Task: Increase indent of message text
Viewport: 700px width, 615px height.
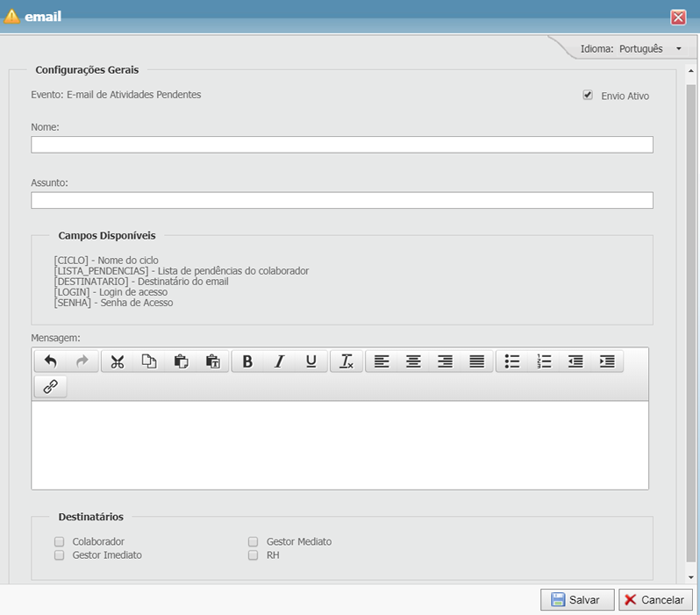Action: click(x=607, y=361)
